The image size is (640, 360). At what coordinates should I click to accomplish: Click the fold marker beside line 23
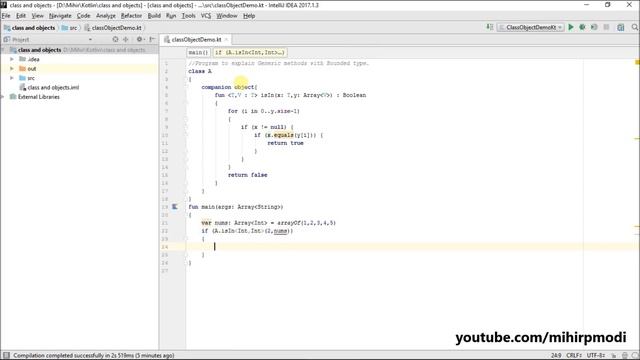pyautogui.click(x=186, y=239)
